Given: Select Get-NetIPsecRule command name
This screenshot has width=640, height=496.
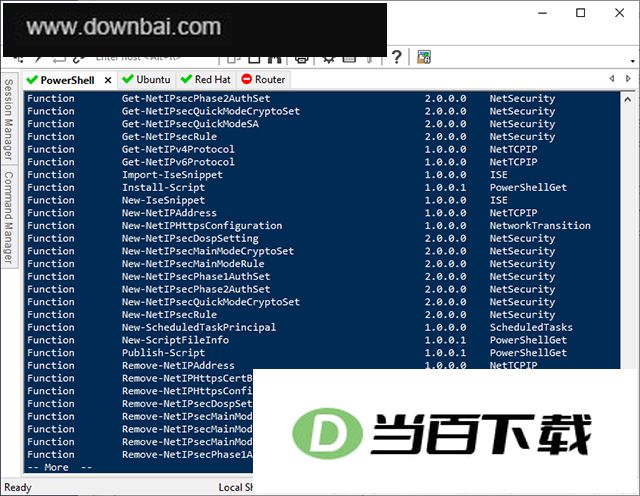Looking at the screenshot, I should (169, 136).
